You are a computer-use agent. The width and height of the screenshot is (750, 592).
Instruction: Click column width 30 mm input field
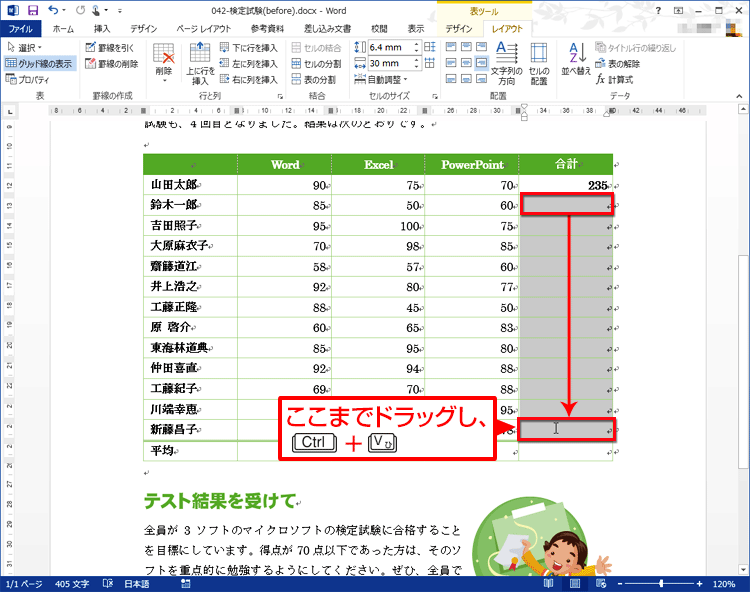(390, 63)
